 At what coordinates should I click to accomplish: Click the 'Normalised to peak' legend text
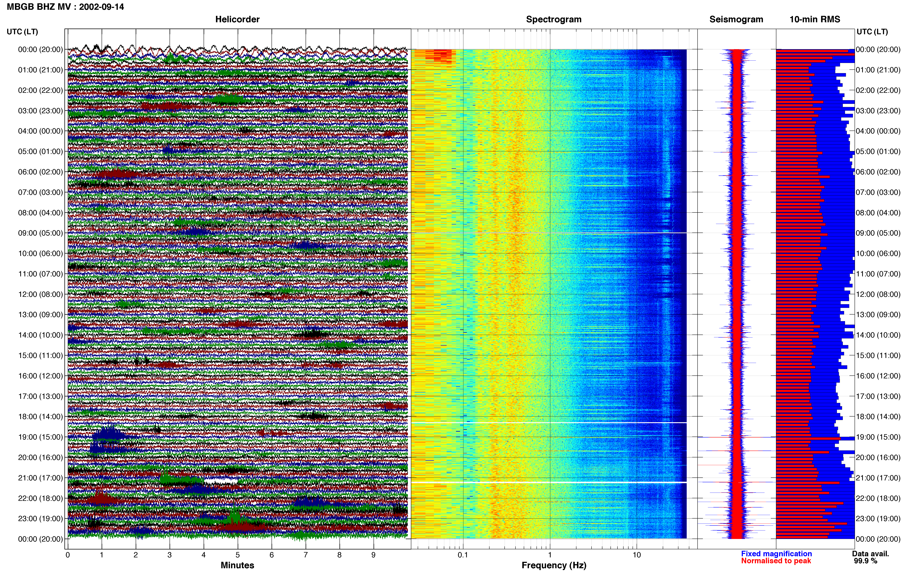tap(776, 561)
